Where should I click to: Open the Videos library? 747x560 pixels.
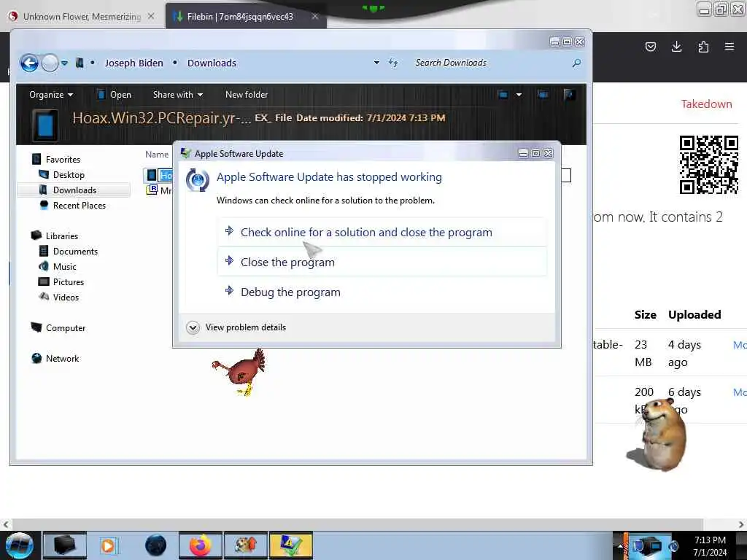(65, 297)
